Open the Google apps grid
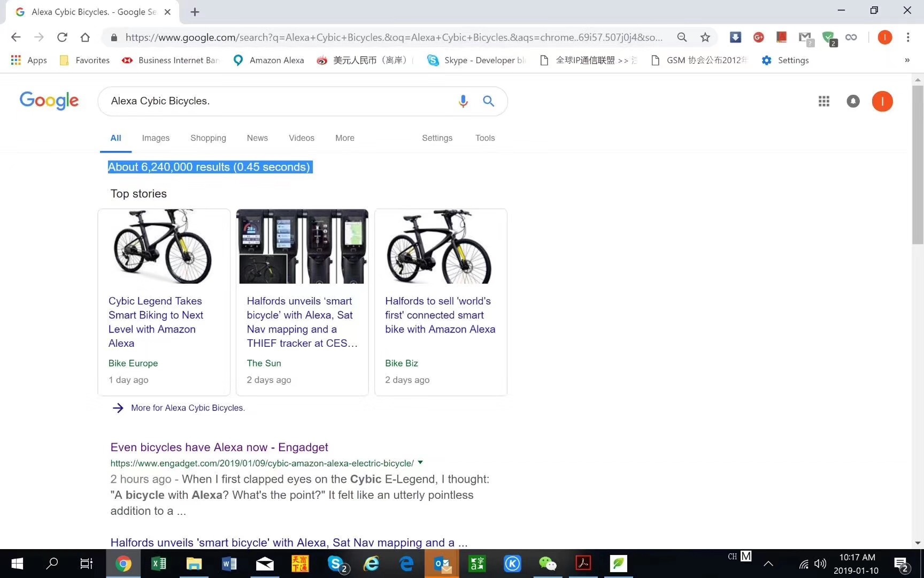The image size is (924, 578). 824,101
